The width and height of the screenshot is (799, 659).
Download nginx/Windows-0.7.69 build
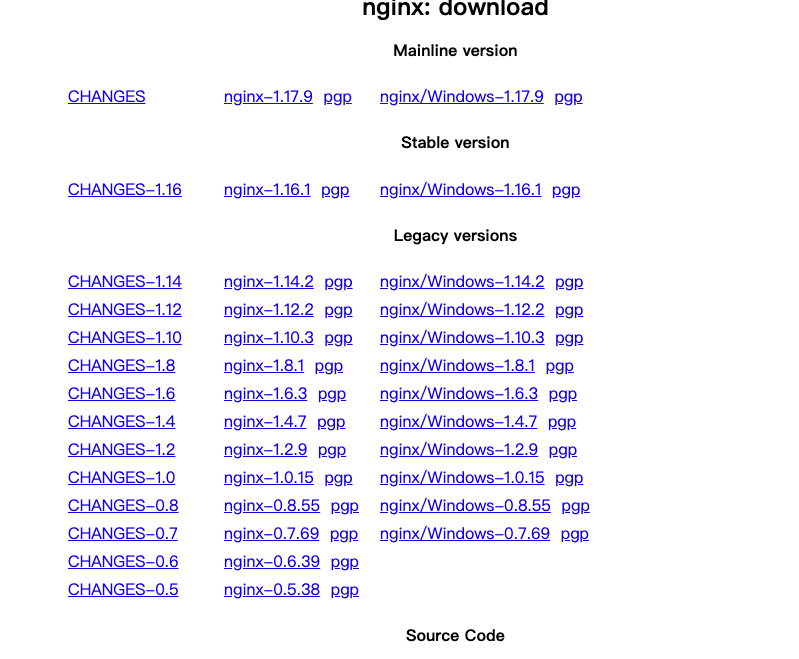coord(465,534)
